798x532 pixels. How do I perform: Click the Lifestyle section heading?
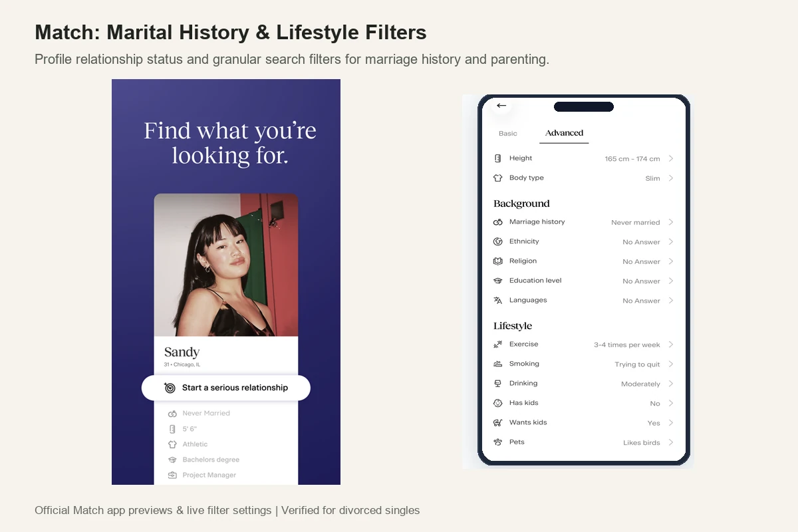coord(513,326)
